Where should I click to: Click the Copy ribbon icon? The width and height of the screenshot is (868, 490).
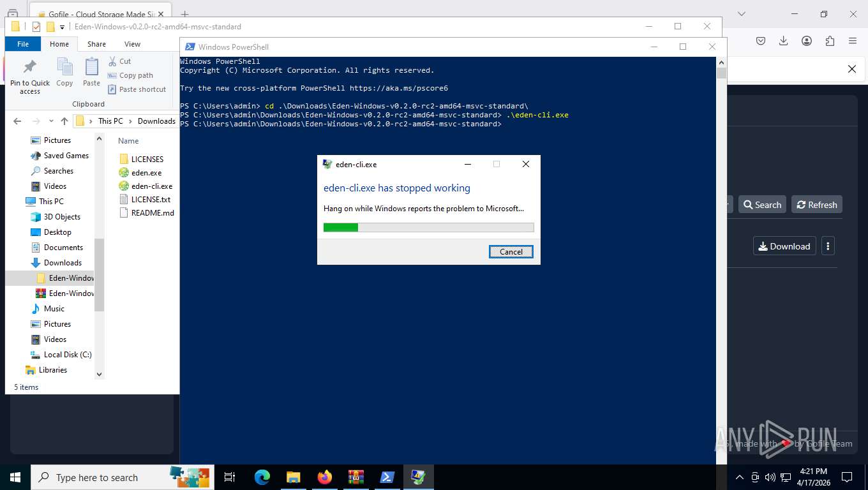pos(64,72)
